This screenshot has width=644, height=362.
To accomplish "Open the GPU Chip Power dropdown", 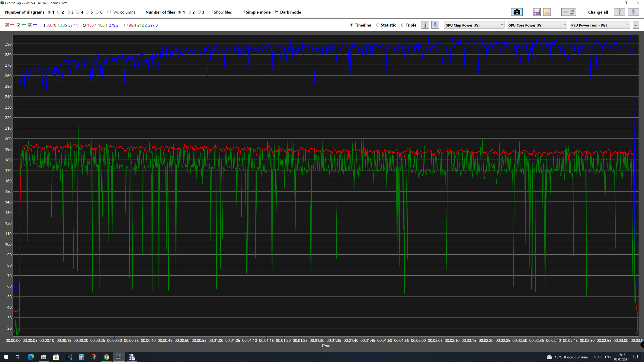I will point(474,25).
